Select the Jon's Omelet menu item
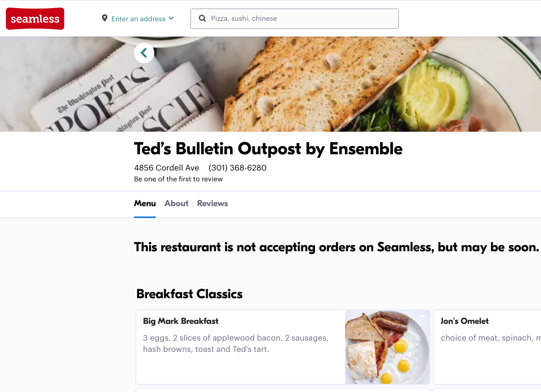 click(x=487, y=347)
